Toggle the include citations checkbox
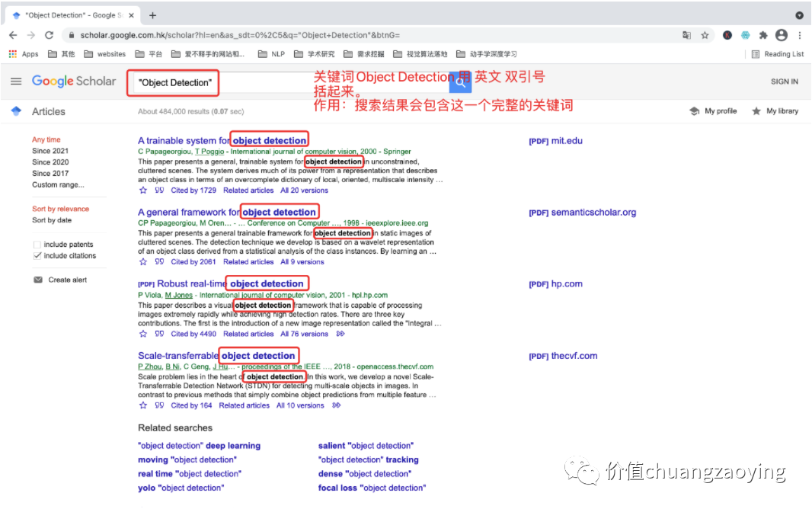Screen dimensions: 812x509 [x=37, y=256]
